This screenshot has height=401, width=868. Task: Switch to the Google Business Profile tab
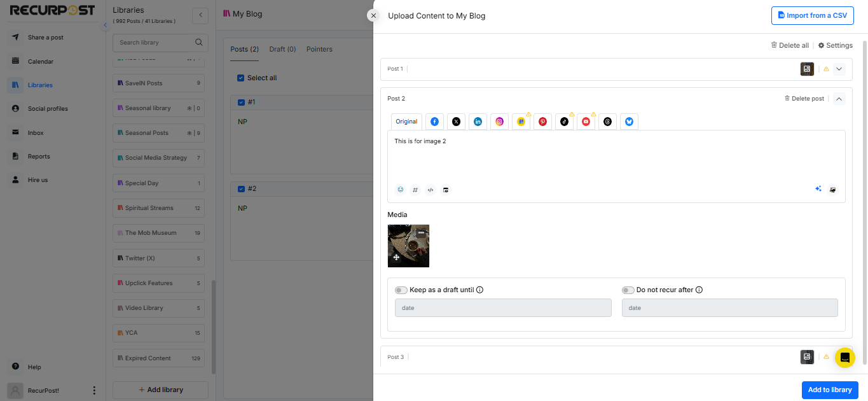point(521,122)
